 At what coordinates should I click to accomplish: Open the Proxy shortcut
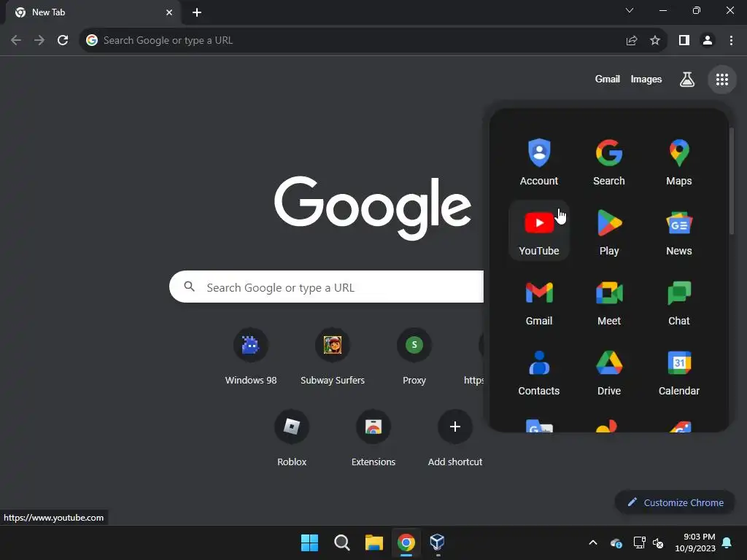pyautogui.click(x=414, y=356)
